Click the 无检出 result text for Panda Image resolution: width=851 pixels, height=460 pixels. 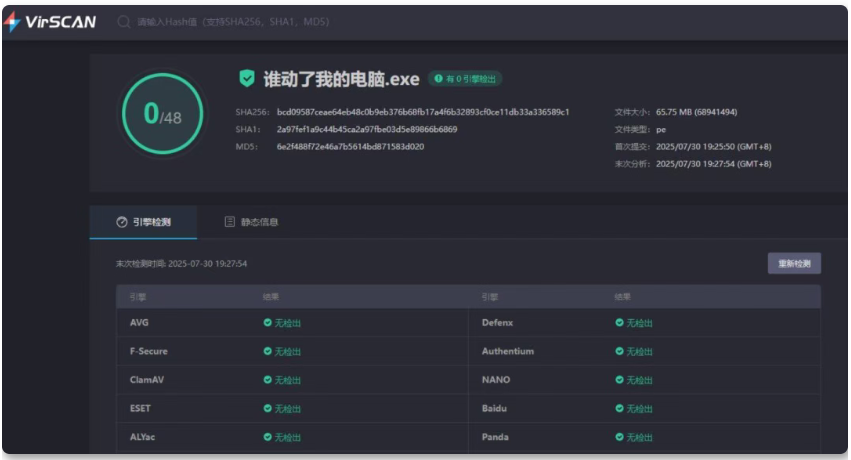639,437
